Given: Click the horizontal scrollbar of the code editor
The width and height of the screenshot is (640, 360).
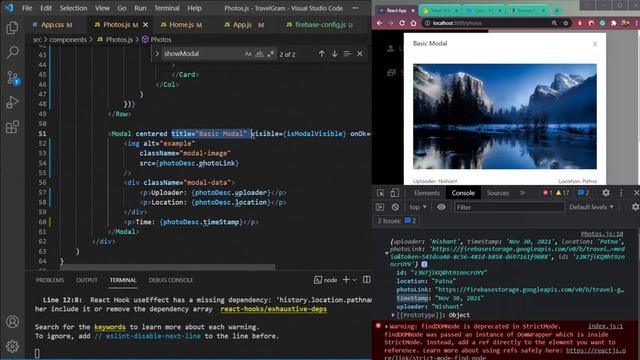Looking at the screenshot, I should pyautogui.click(x=168, y=267).
